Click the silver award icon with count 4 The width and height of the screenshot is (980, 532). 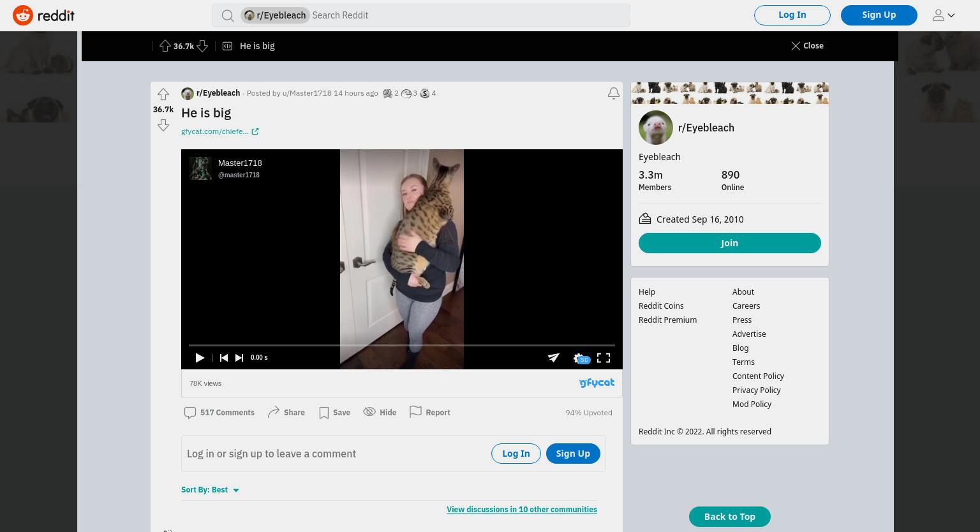pos(424,93)
